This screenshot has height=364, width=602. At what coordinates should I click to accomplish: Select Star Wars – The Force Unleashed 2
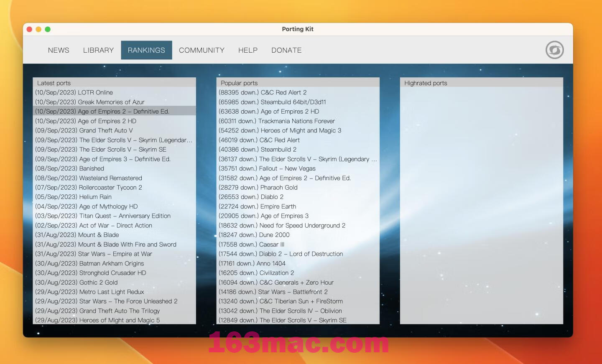114,301
